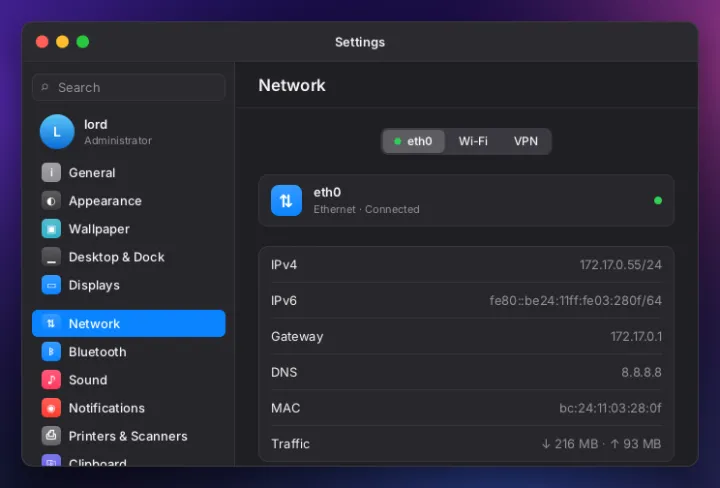Open Wallpaper settings
720x488 pixels.
(x=129, y=229)
